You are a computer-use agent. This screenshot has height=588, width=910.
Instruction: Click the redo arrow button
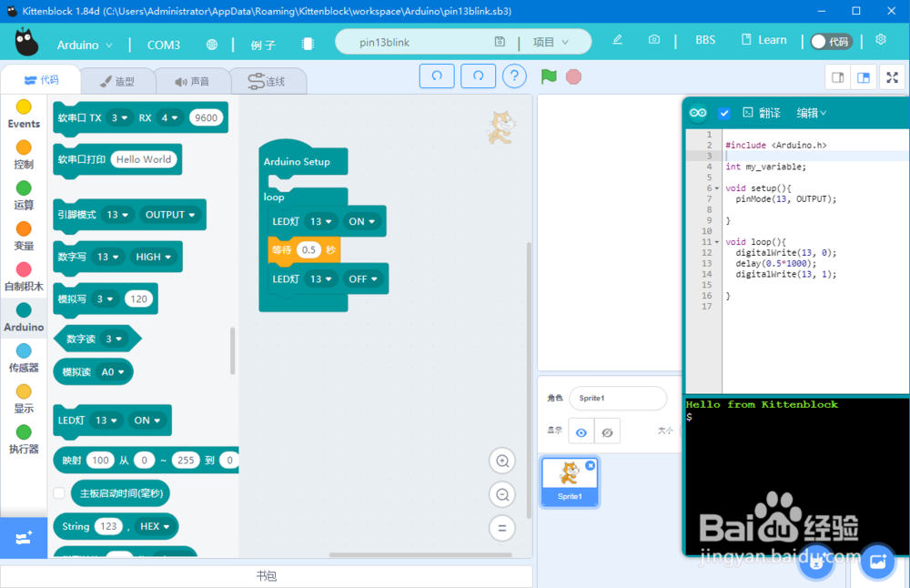(x=479, y=76)
